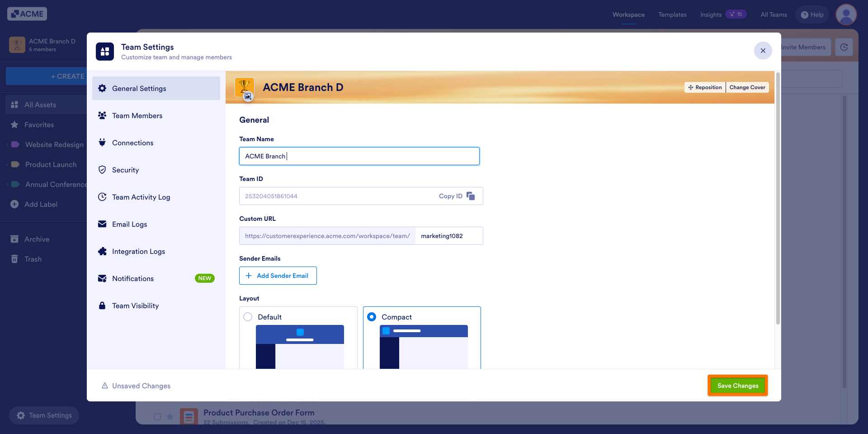Edit the Custom URL slug field
This screenshot has width=868, height=434.
point(448,236)
